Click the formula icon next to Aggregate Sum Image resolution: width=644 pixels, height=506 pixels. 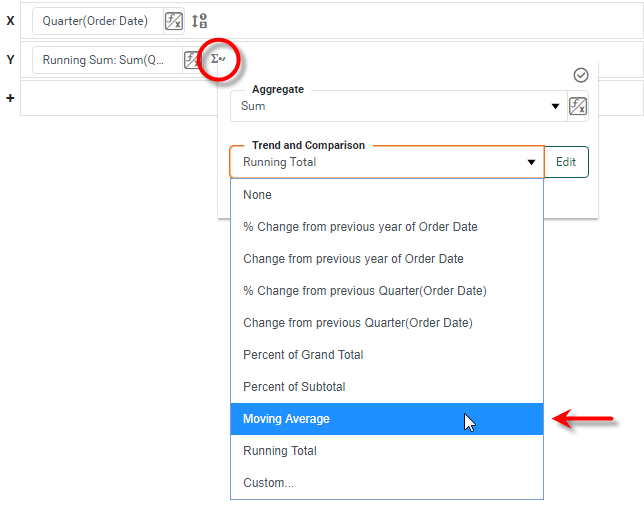[x=577, y=106]
